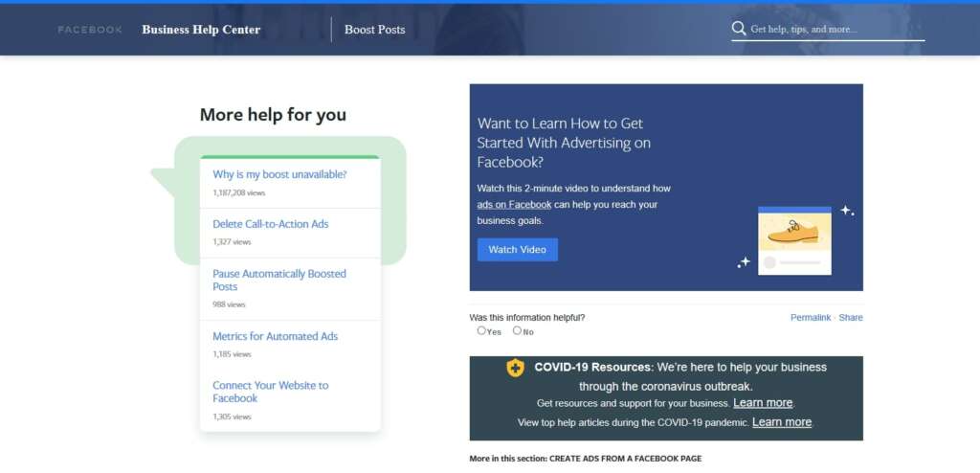
Task: Open Pause Automatically Boosted Posts article
Action: 279,281
